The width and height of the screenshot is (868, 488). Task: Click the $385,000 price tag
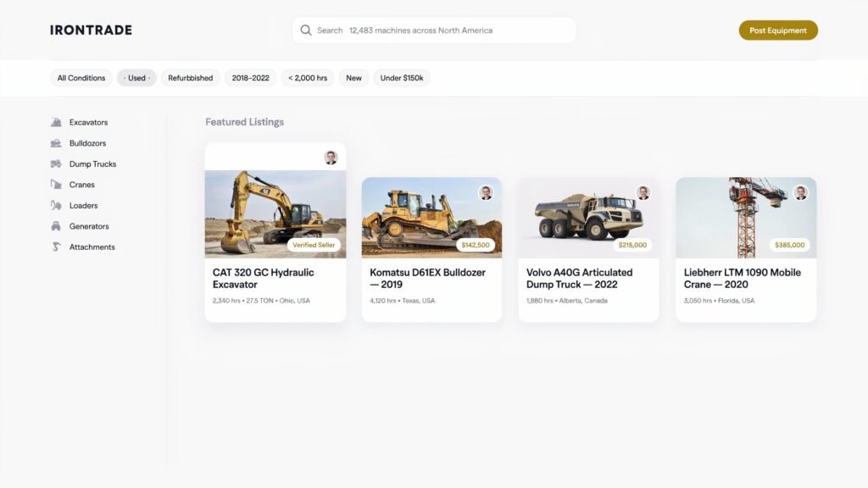(790, 245)
